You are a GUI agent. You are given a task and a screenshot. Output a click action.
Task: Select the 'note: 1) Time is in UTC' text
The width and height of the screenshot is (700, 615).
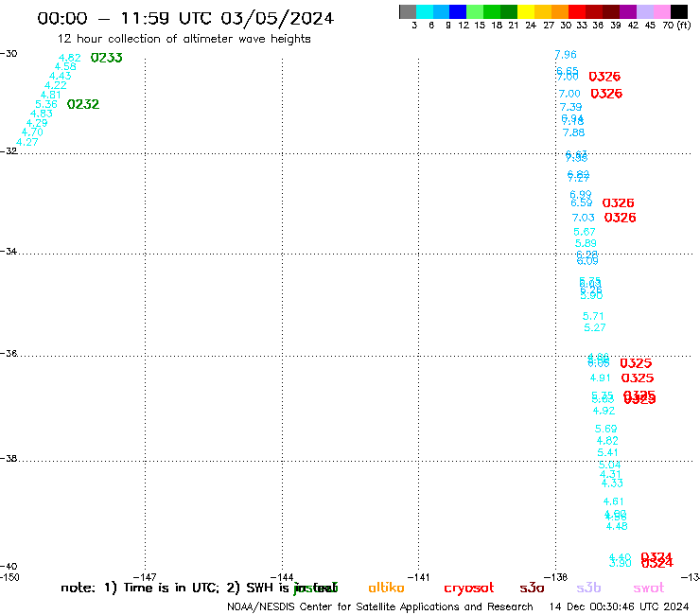[x=140, y=588]
